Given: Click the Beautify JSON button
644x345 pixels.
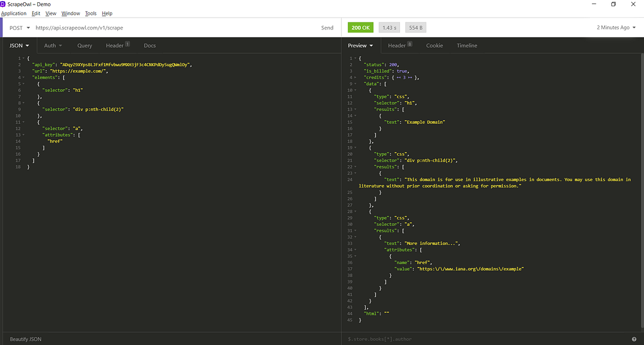Looking at the screenshot, I should point(25,339).
